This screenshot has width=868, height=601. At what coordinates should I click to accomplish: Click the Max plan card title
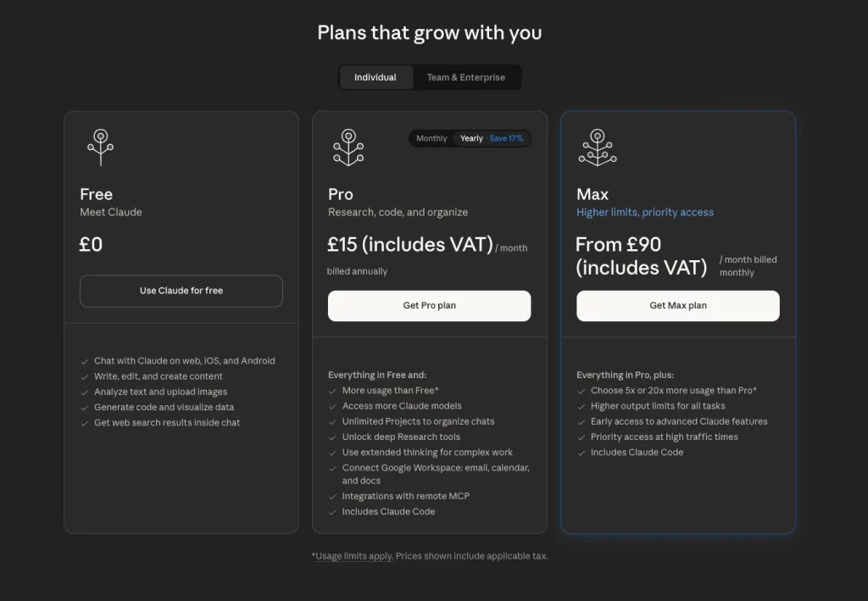click(x=593, y=194)
